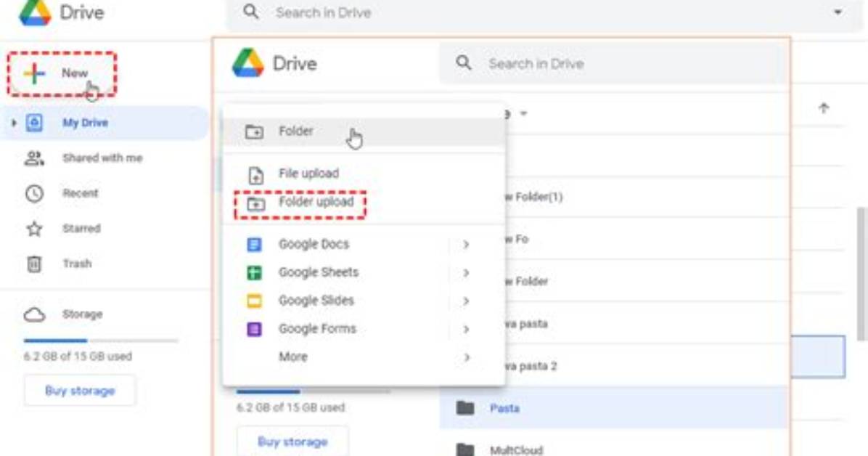Click the Google Drive logo in the background window
Screen dimensions: 868x456
point(36,13)
